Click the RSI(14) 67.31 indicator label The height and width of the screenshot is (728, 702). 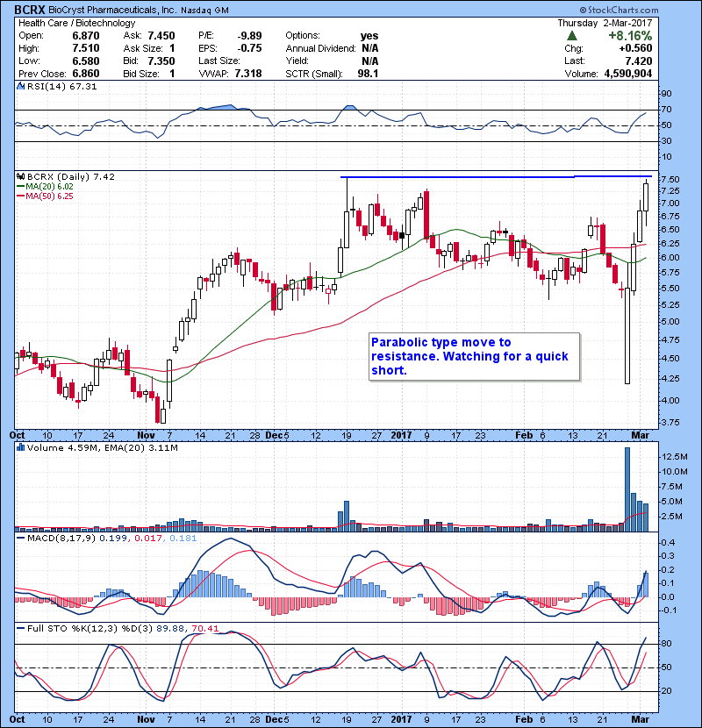(61, 86)
